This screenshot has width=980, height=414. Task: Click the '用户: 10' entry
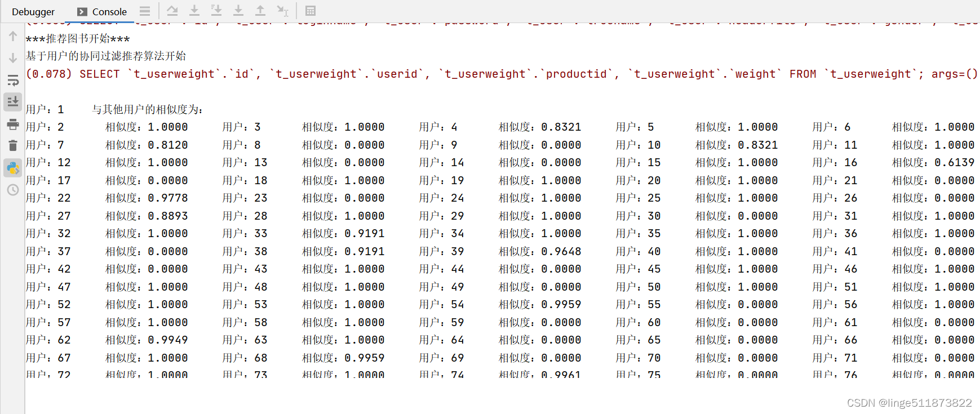point(638,145)
